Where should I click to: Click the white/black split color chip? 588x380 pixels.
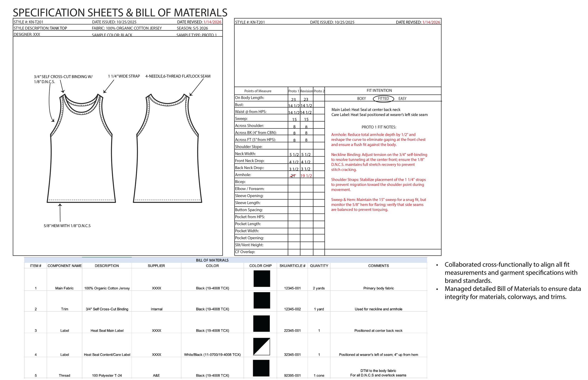[x=261, y=346]
